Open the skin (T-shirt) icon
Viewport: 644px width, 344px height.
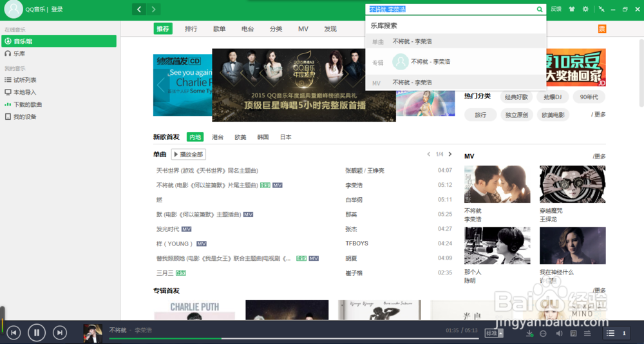coord(571,9)
